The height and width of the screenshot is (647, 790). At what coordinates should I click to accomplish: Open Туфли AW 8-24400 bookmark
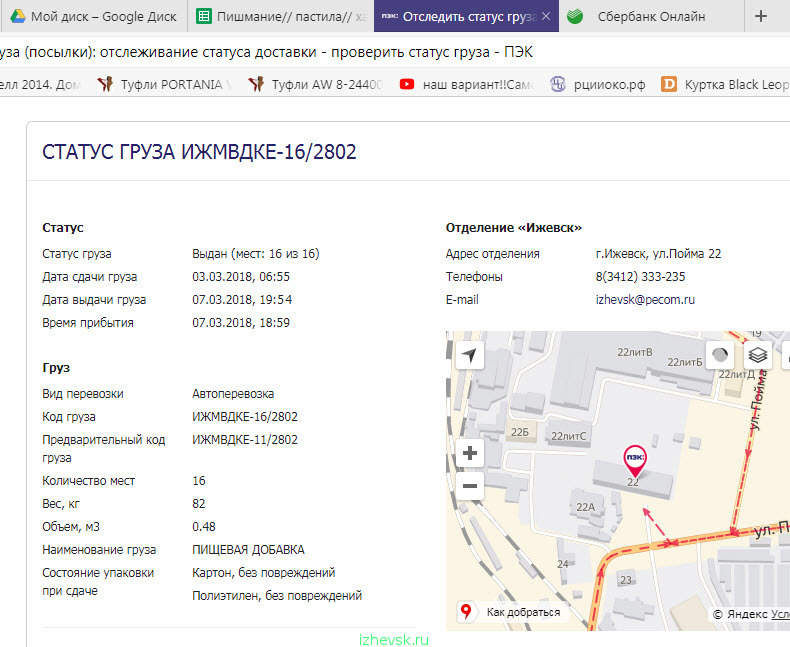[315, 84]
